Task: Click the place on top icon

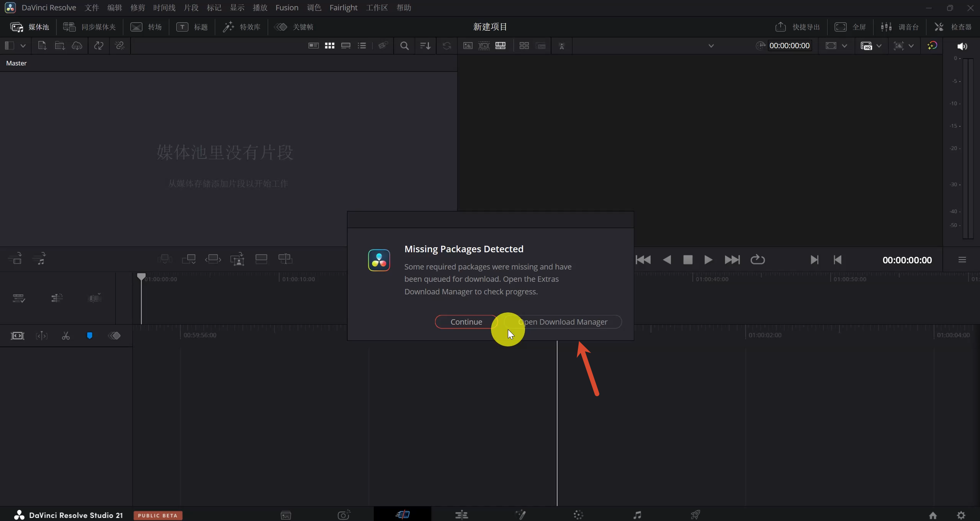Action: click(x=261, y=259)
